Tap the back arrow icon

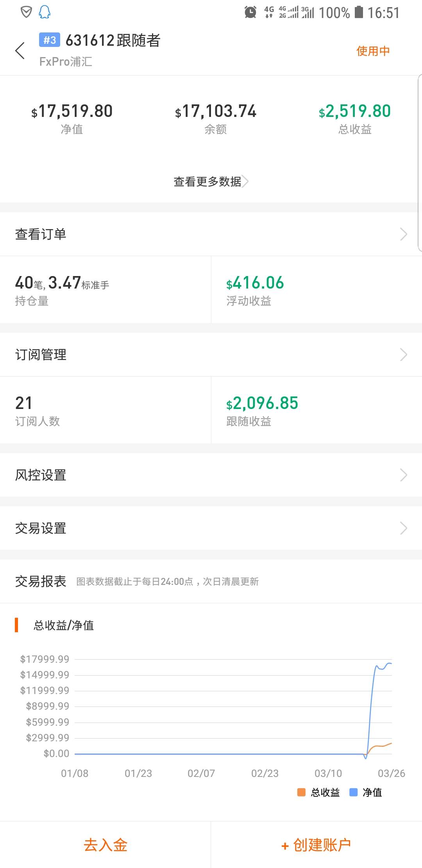click(x=20, y=51)
